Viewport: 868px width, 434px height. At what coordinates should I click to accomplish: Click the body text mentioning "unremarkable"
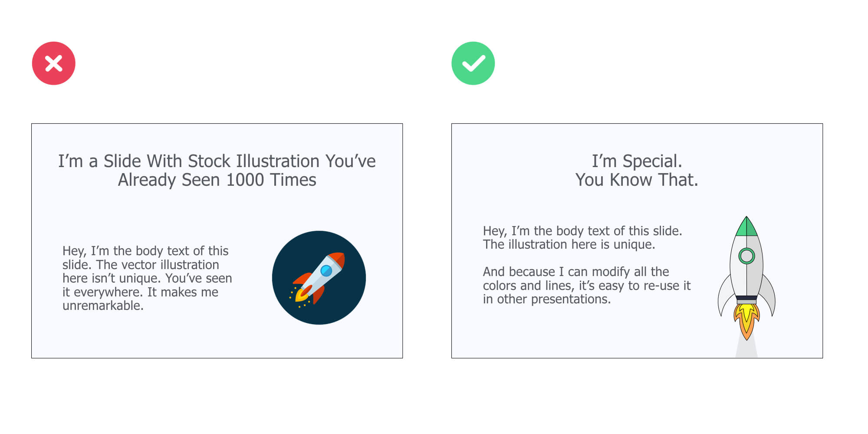coord(147,278)
